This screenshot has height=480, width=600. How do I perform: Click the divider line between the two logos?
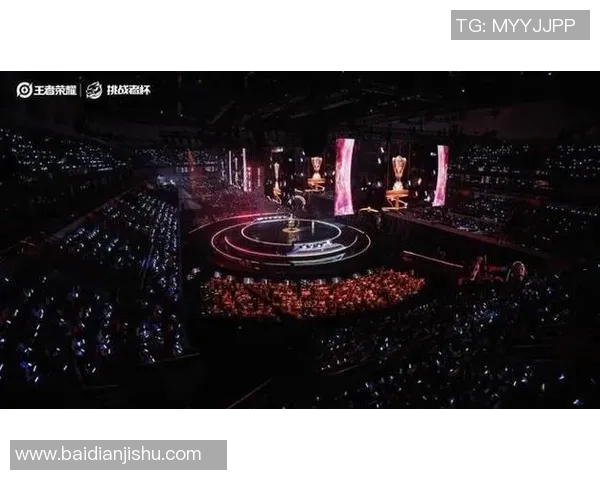[81, 91]
